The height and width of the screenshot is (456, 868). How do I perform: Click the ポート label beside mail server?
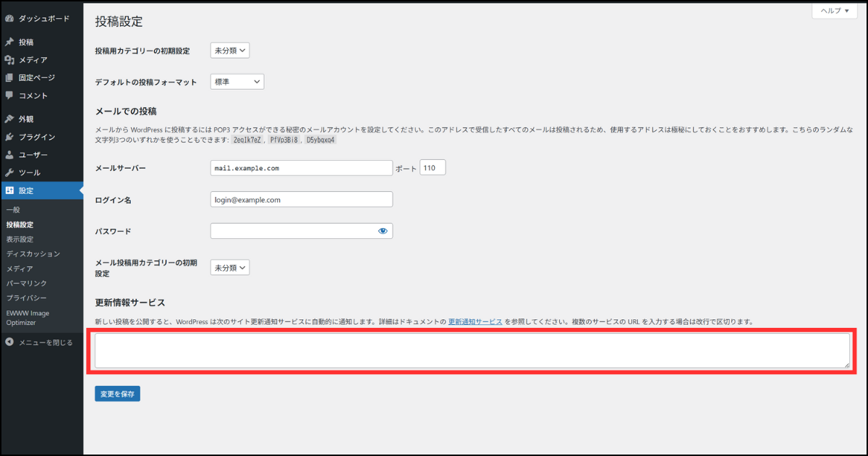pyautogui.click(x=407, y=169)
